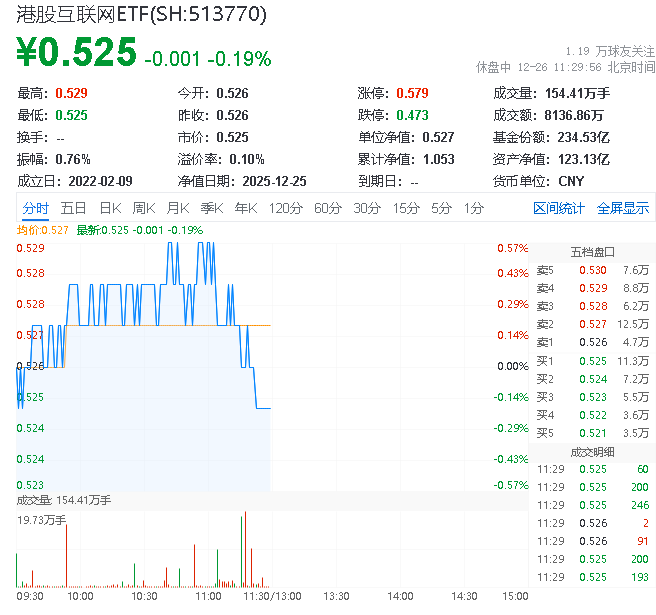
Task: Select the 120分 interval tab
Action: [285, 208]
